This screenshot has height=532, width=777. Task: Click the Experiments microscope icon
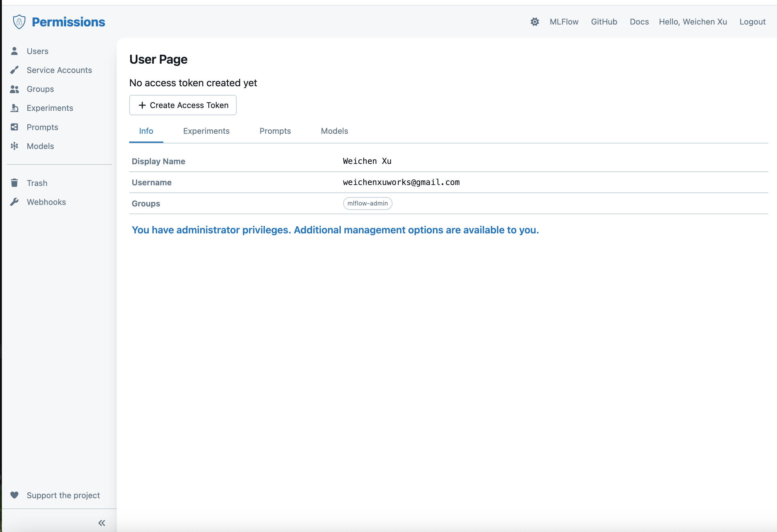[14, 108]
